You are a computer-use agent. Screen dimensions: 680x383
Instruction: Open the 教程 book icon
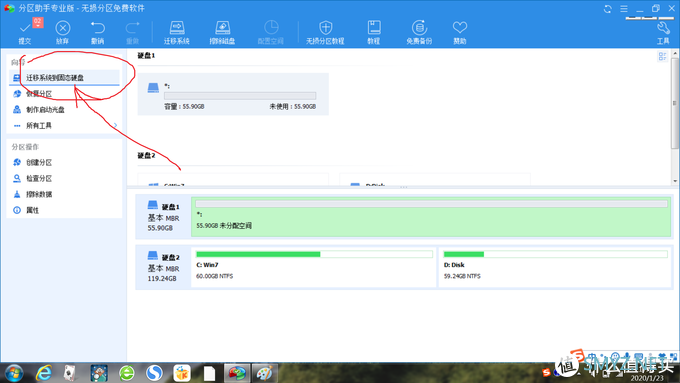374,28
